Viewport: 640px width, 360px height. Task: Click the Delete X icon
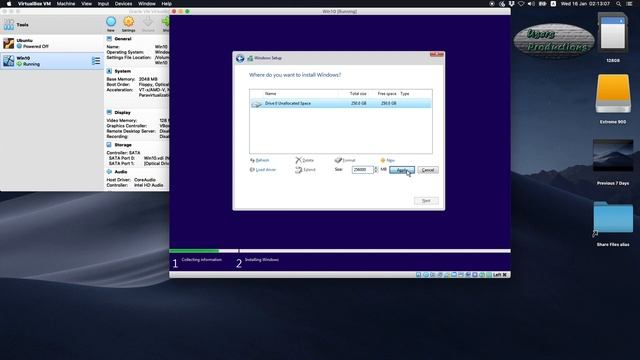tap(298, 160)
